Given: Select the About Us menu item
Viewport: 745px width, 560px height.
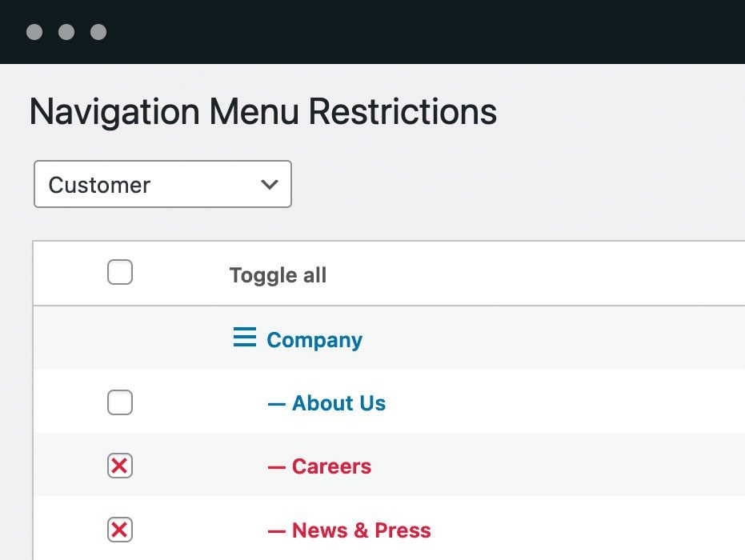Looking at the screenshot, I should click(338, 403).
